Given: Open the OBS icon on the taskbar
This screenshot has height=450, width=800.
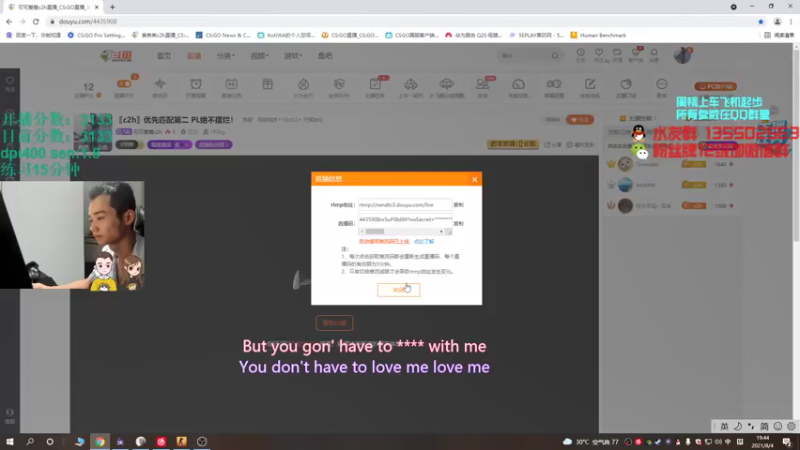Looking at the screenshot, I should point(202,441).
